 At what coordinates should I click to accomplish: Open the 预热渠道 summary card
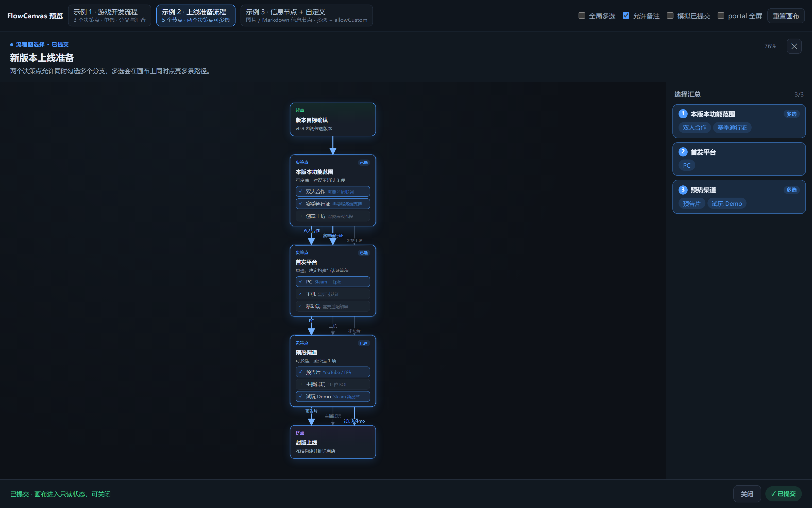pyautogui.click(x=739, y=197)
